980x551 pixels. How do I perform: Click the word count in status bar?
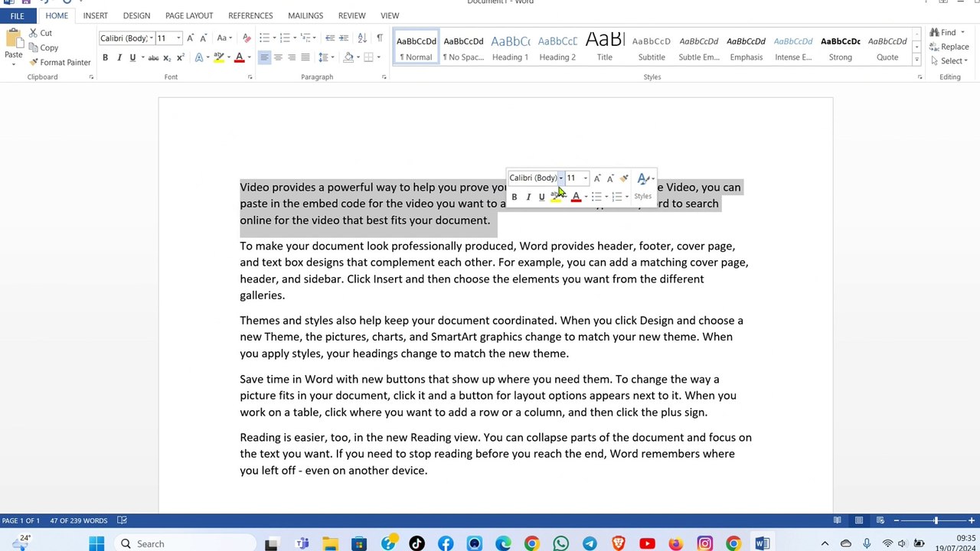(79, 520)
